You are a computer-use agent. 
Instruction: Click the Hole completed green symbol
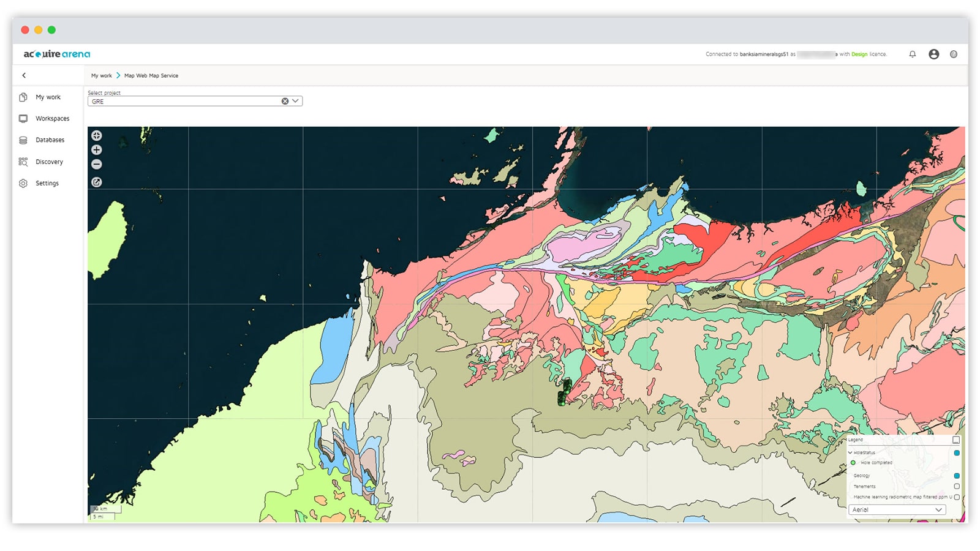click(853, 462)
